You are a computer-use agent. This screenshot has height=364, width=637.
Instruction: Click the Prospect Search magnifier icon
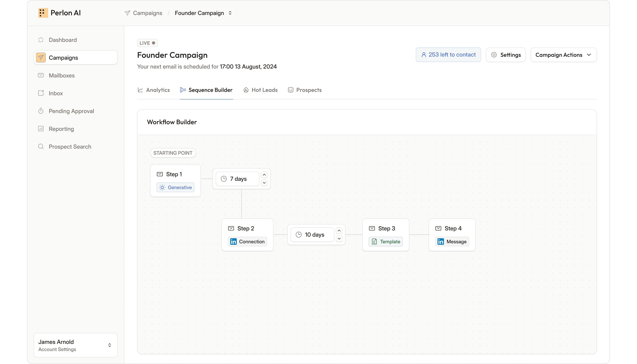(41, 146)
